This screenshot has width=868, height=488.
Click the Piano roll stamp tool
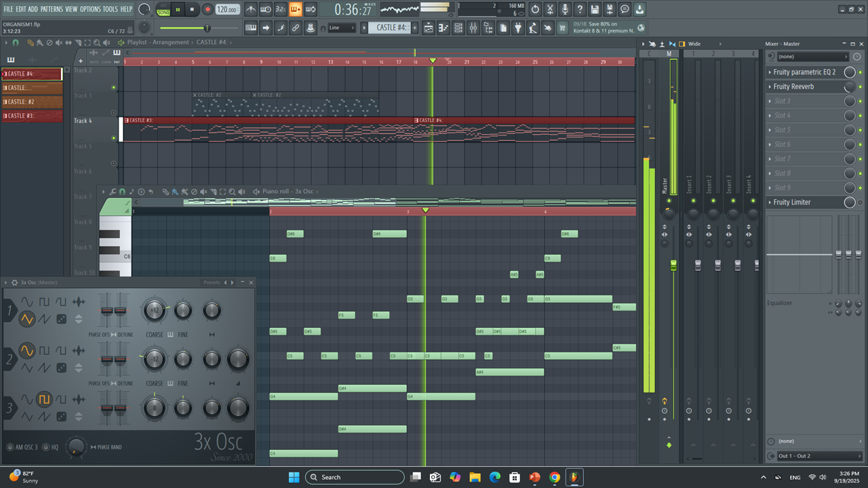(141, 192)
